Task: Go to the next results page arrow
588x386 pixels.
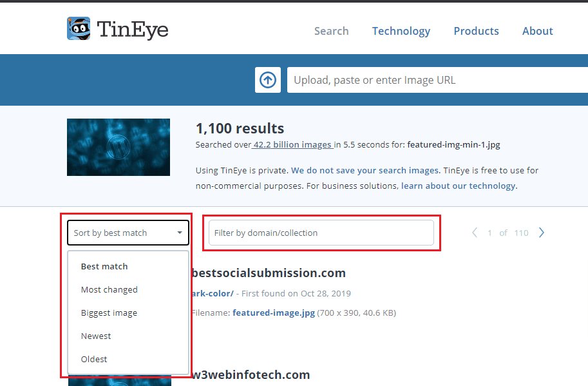Action: (x=542, y=233)
